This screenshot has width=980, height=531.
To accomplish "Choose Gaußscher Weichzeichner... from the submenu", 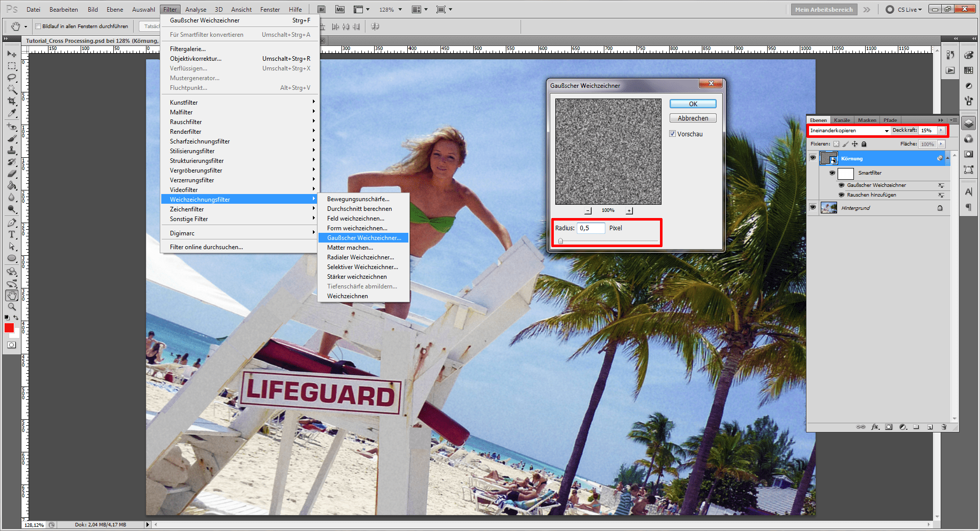I will [x=363, y=238].
